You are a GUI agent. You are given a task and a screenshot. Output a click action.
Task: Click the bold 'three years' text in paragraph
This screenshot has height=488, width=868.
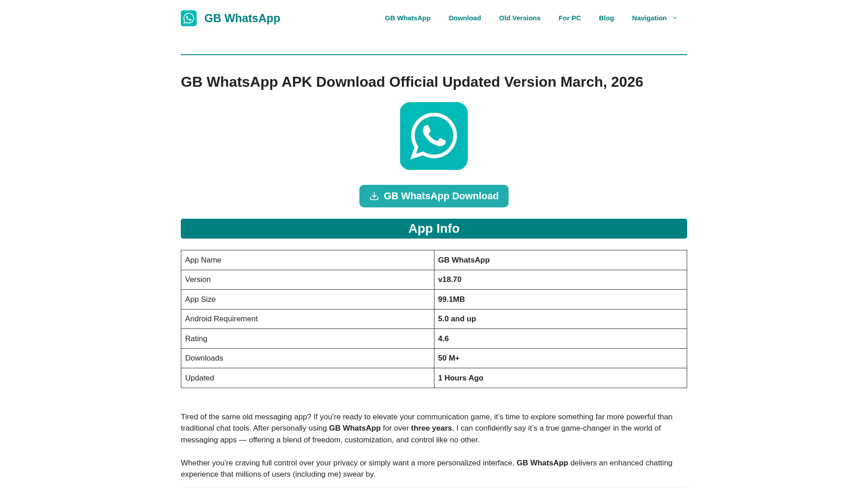[x=431, y=428]
